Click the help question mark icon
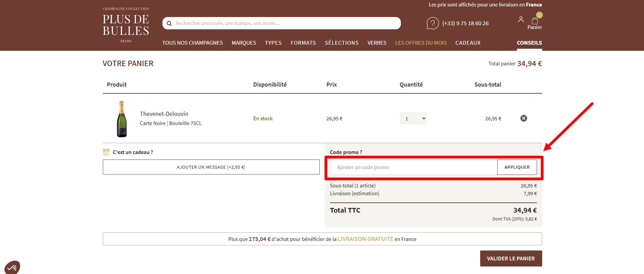The image size is (644, 274). [x=433, y=23]
